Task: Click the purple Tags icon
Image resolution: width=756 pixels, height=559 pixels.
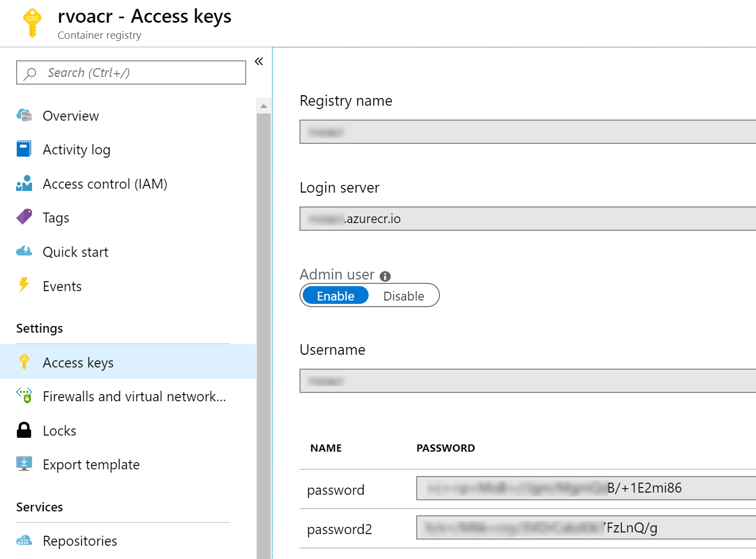Action: (x=24, y=217)
